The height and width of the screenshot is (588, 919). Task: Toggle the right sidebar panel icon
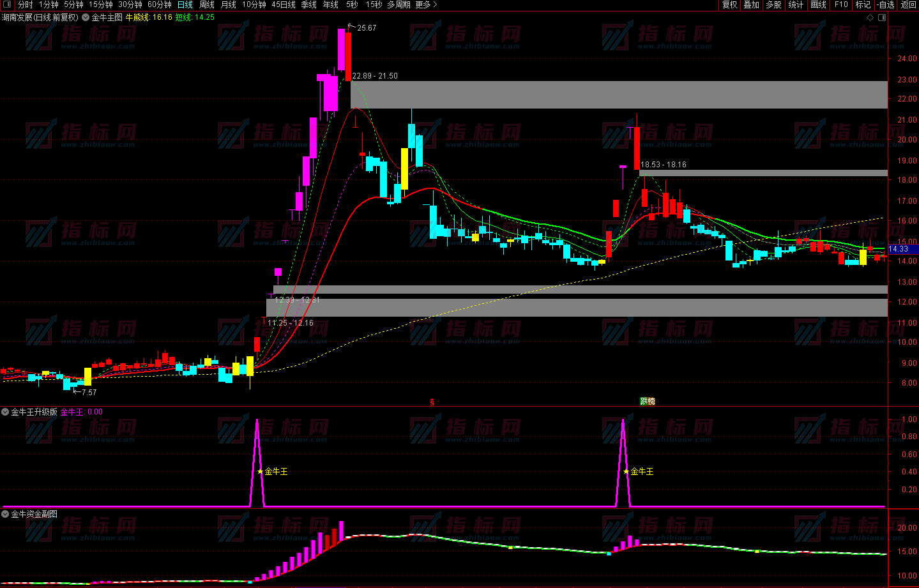tap(882, 18)
